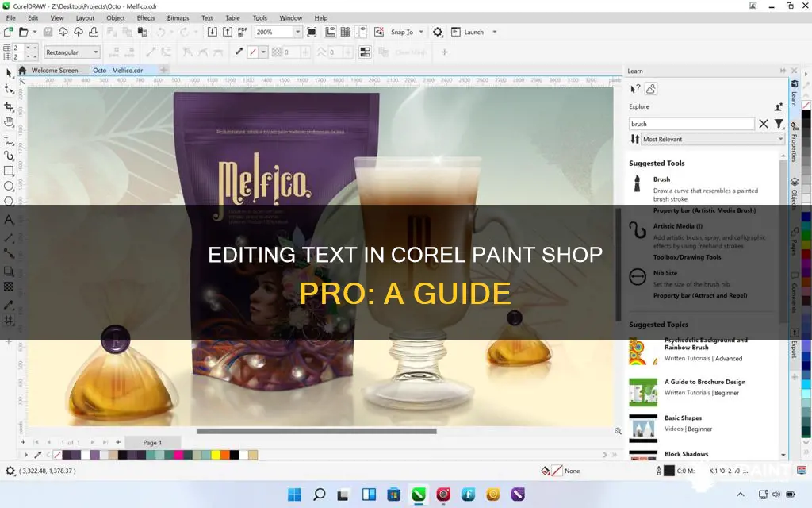Image resolution: width=812 pixels, height=508 pixels.
Task: Select the Shape tool in toolbox
Action: click(9, 90)
